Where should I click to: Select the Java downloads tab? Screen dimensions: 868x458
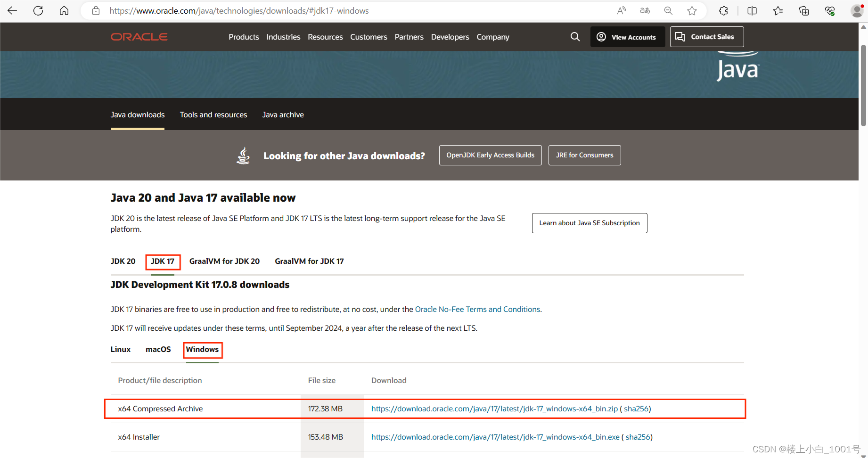[x=138, y=114]
